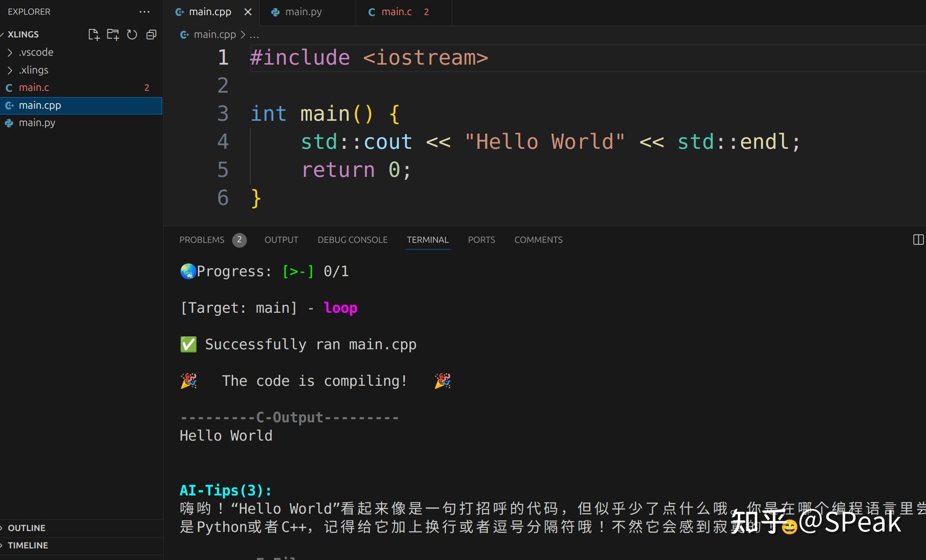Click the New File icon in Explorer
Image resolution: width=926 pixels, height=560 pixels.
tap(94, 35)
